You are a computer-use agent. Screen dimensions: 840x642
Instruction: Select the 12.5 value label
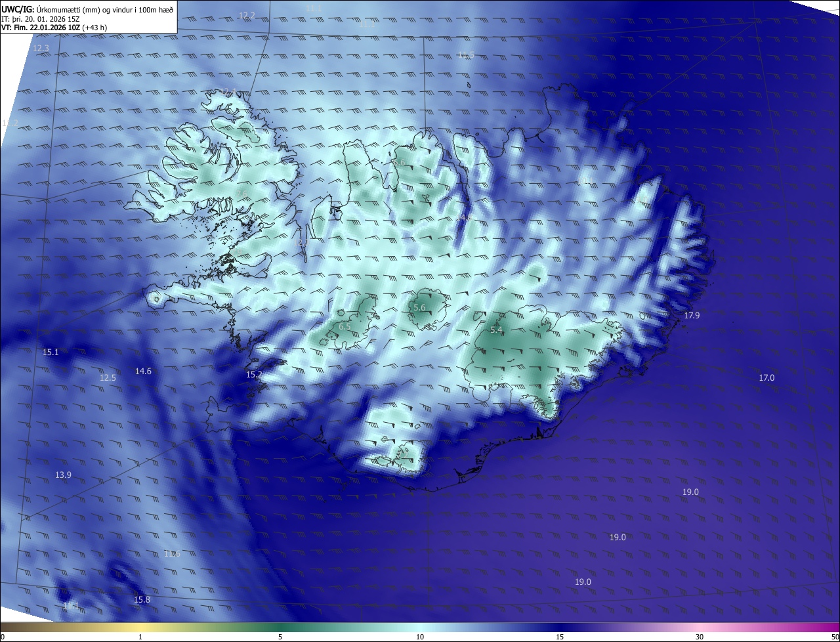click(x=108, y=378)
